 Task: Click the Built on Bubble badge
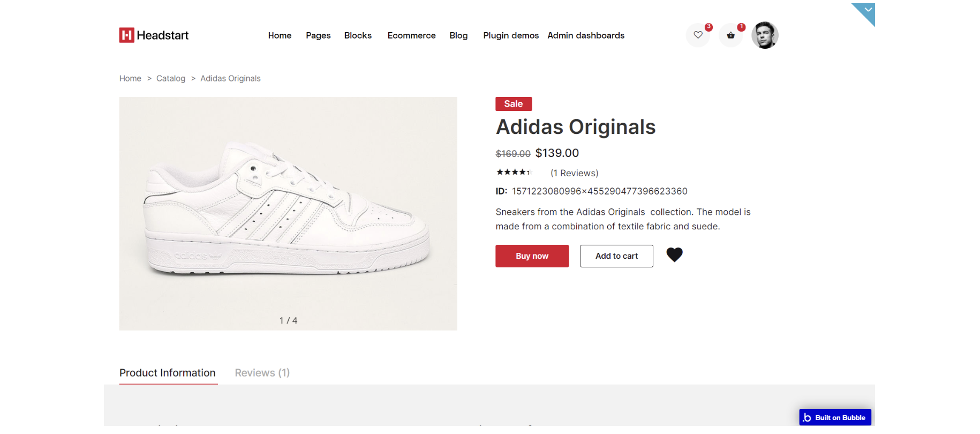point(835,417)
